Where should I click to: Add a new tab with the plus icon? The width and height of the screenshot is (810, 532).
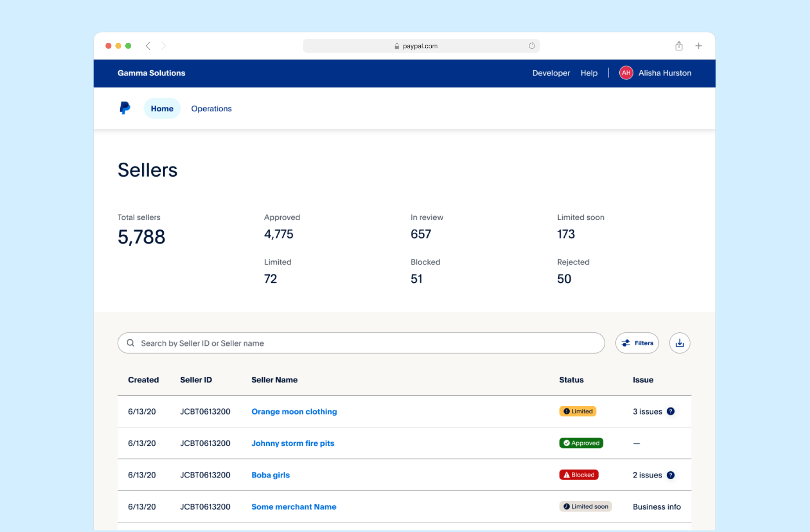(x=699, y=46)
